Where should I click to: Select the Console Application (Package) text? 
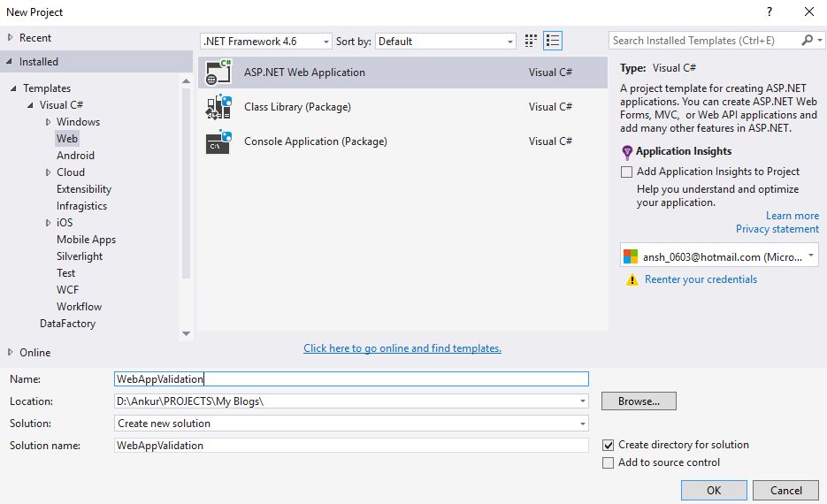click(316, 141)
